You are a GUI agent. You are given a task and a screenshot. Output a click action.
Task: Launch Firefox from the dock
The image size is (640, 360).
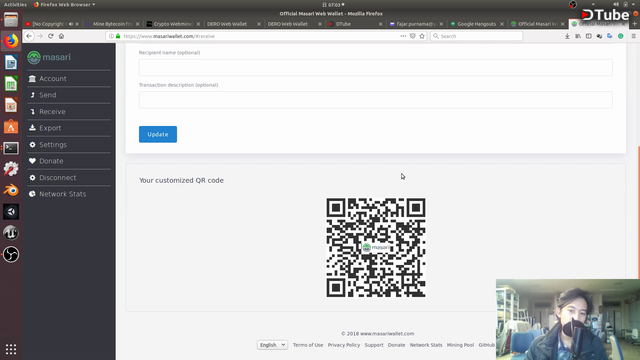11,41
